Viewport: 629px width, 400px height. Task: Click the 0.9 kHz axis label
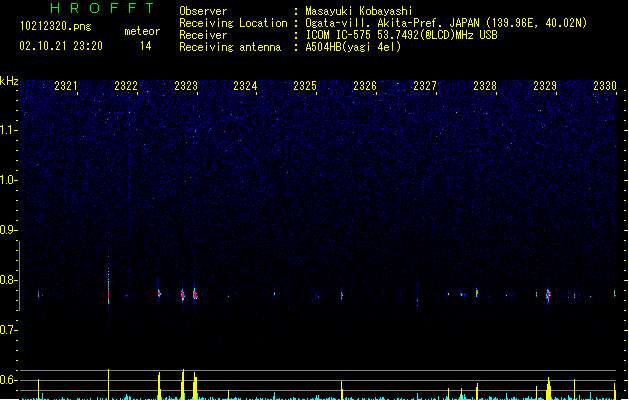(x=8, y=230)
